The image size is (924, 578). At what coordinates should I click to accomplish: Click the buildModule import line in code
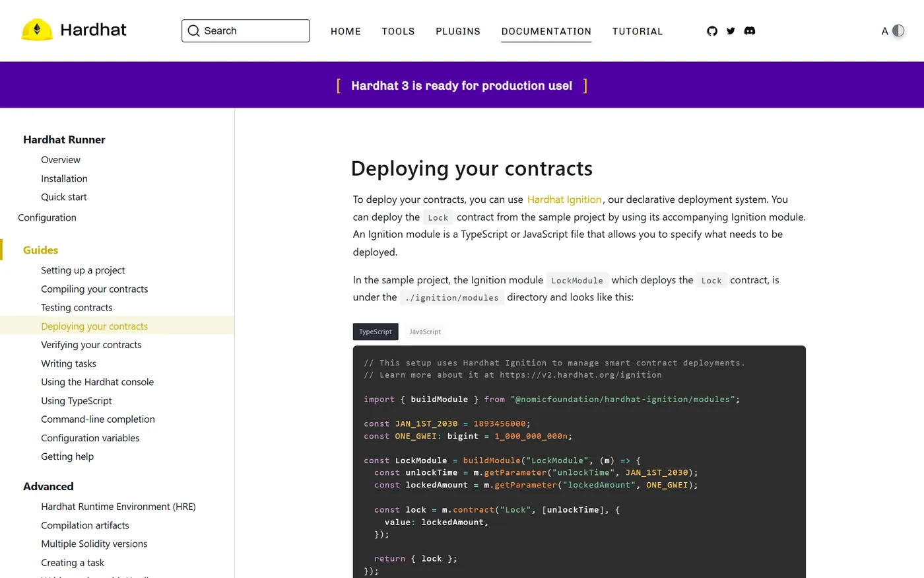(552, 400)
